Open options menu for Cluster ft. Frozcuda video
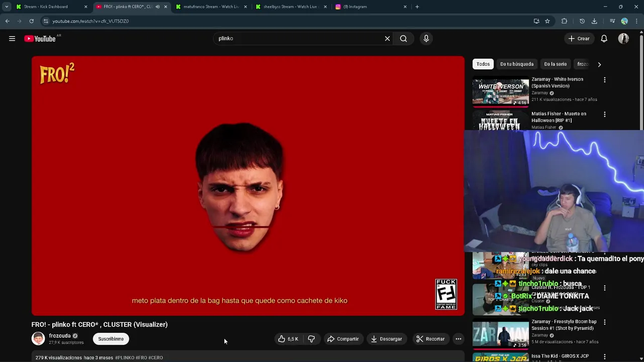The width and height of the screenshot is (644, 362). point(605,288)
